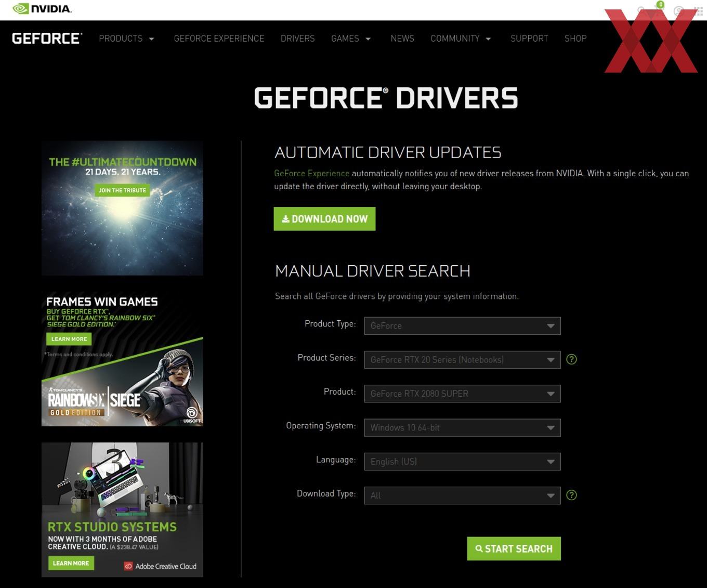Viewport: 707px width, 588px height.
Task: Click the Ubisoft logo on the ad
Action: (191, 414)
